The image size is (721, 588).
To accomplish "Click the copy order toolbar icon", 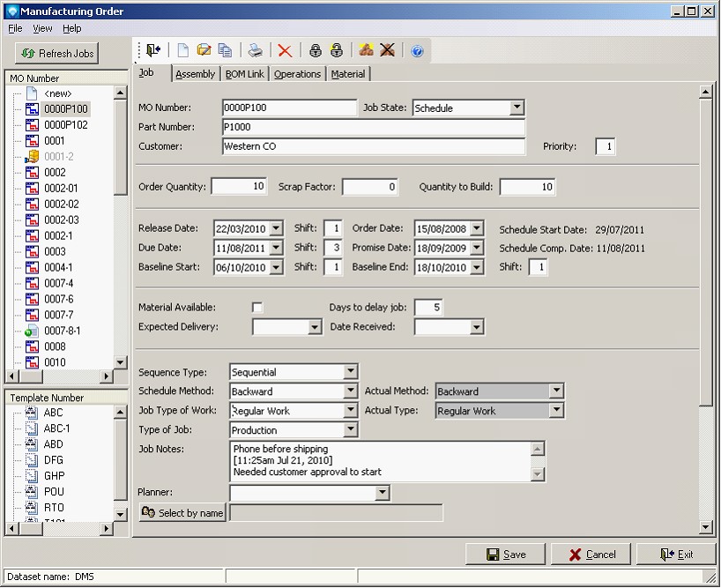I will (x=225, y=50).
